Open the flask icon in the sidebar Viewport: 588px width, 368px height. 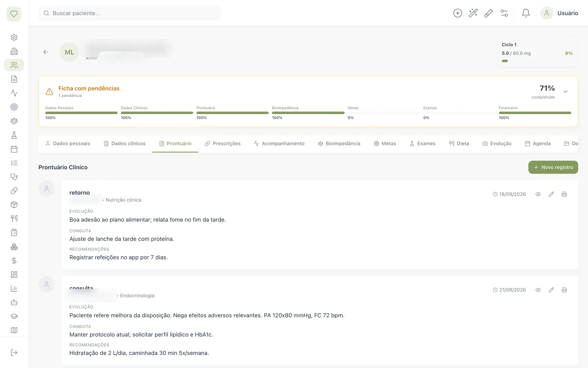(14, 135)
